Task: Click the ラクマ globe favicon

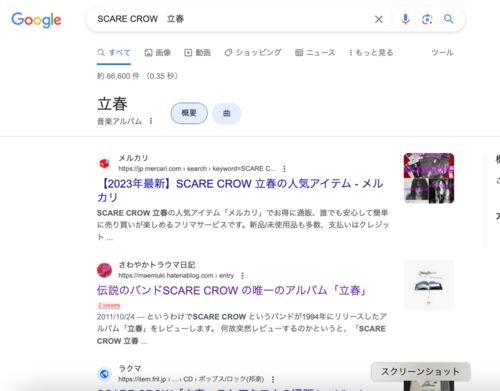Action: pyautogui.click(x=104, y=374)
